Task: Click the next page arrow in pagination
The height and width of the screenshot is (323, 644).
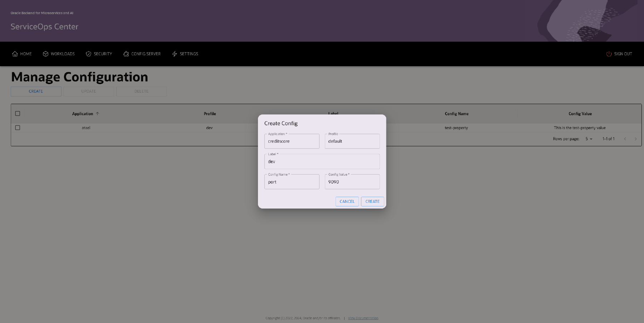Action: coord(636,139)
